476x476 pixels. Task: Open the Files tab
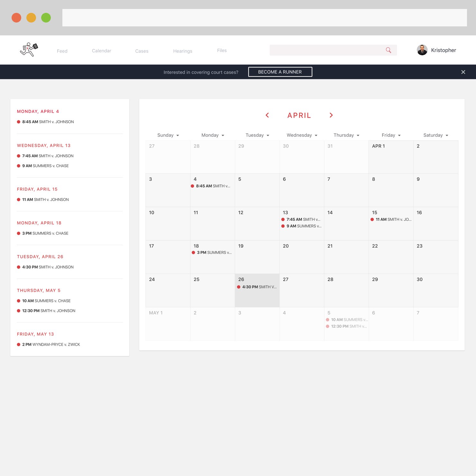point(222,50)
